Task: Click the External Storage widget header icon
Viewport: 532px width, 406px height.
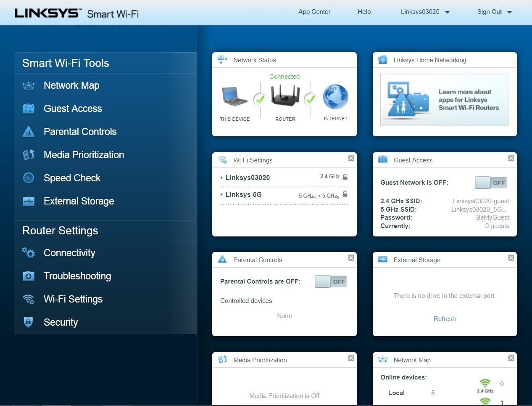Action: click(383, 260)
